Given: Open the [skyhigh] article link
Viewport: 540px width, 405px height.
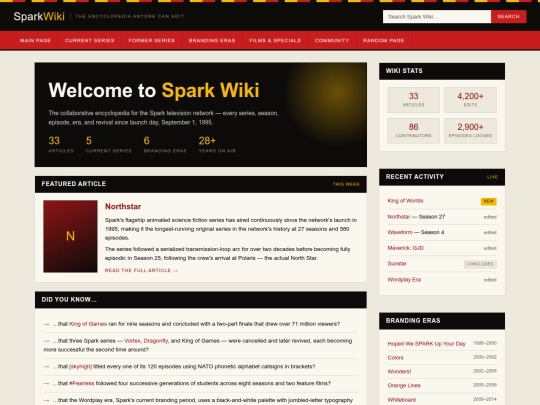Looking at the screenshot, I should point(80,366).
